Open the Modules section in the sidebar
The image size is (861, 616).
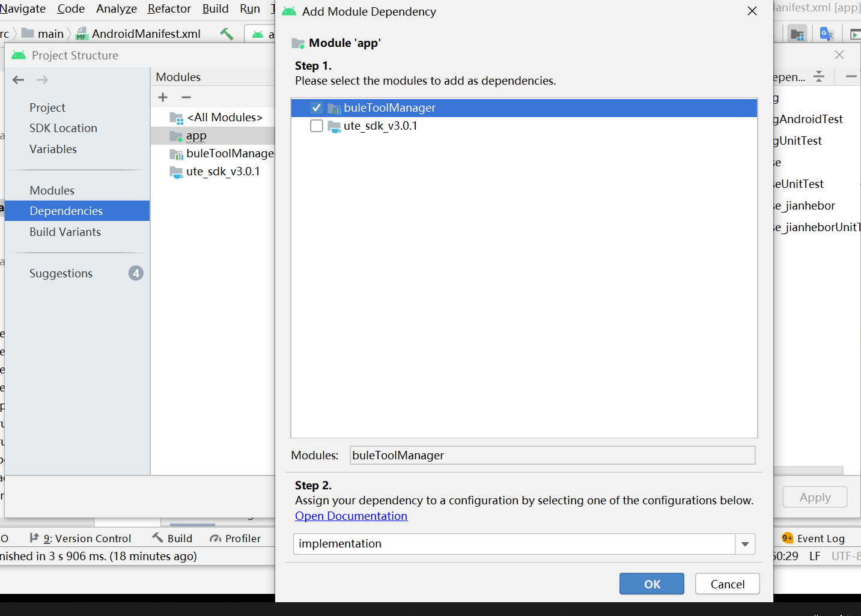tap(52, 190)
